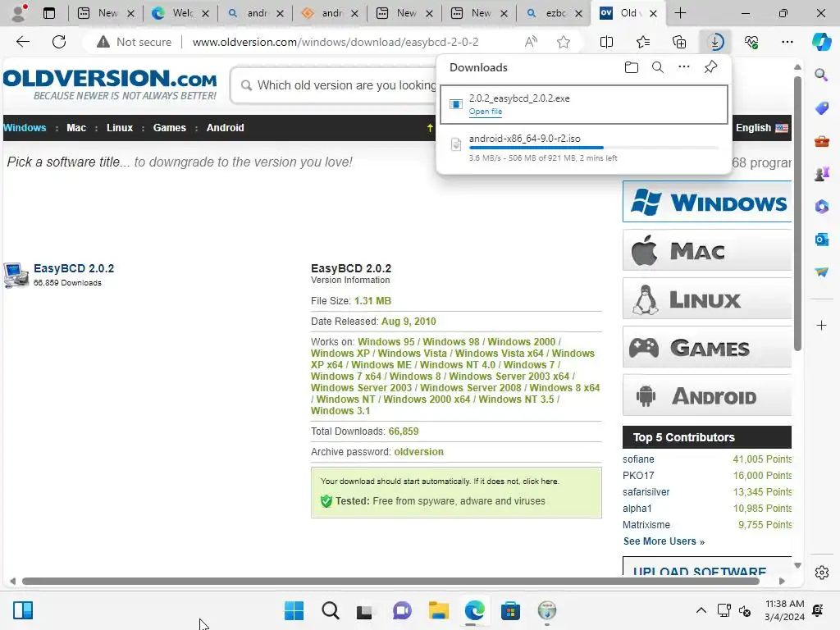Open Browser essentials heart icon
This screenshot has width=840, height=630.
coord(751,42)
